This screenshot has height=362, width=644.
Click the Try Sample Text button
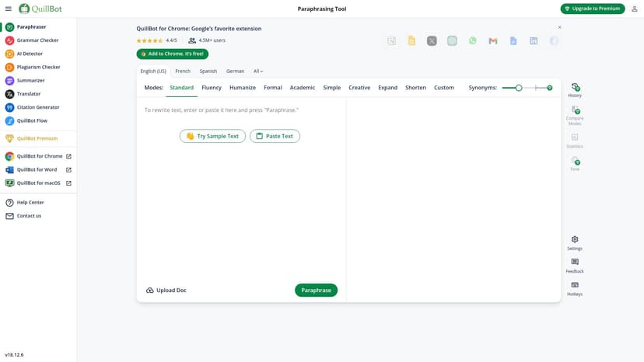point(212,136)
